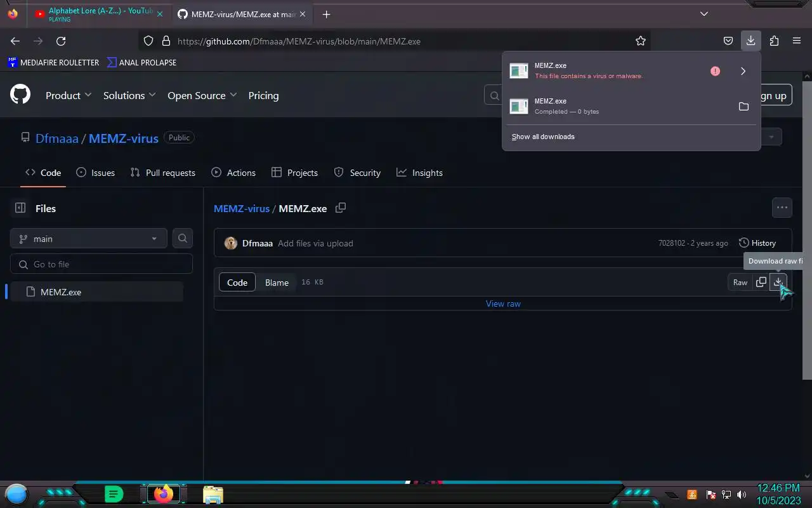The height and width of the screenshot is (508, 812).
Task: Expand malware MEMZ.exe download details arrow
Action: coord(743,71)
